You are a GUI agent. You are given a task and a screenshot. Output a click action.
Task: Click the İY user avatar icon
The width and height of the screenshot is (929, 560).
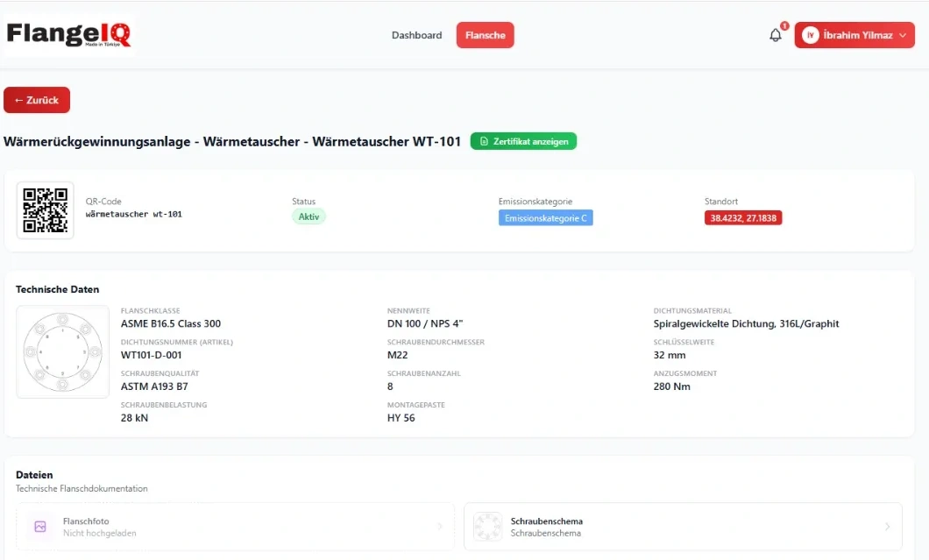tap(810, 35)
